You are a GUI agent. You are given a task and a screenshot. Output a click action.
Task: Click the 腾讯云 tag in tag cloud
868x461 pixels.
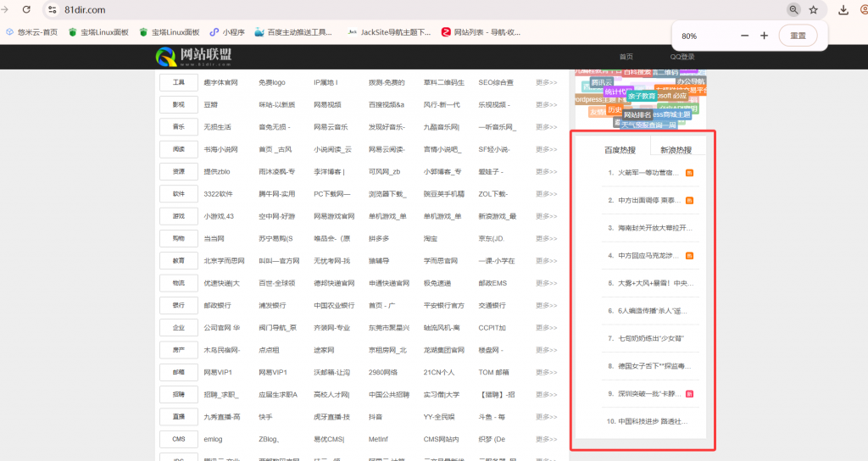click(x=601, y=82)
